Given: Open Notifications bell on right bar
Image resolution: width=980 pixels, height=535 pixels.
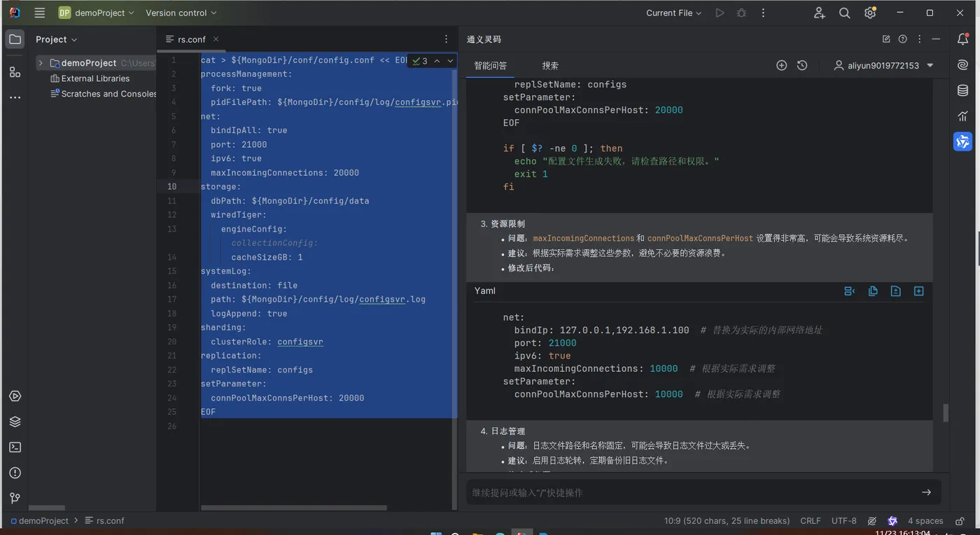Looking at the screenshot, I should (x=963, y=39).
